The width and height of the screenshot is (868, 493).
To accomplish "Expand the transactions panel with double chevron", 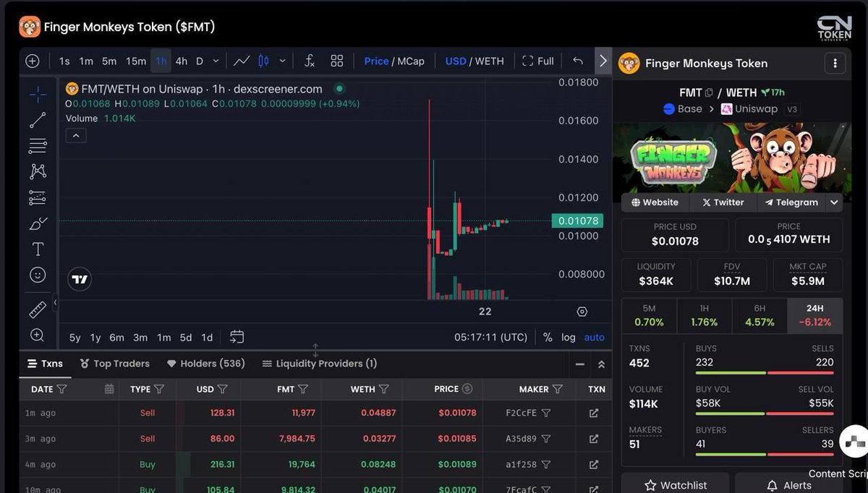I will (x=601, y=364).
